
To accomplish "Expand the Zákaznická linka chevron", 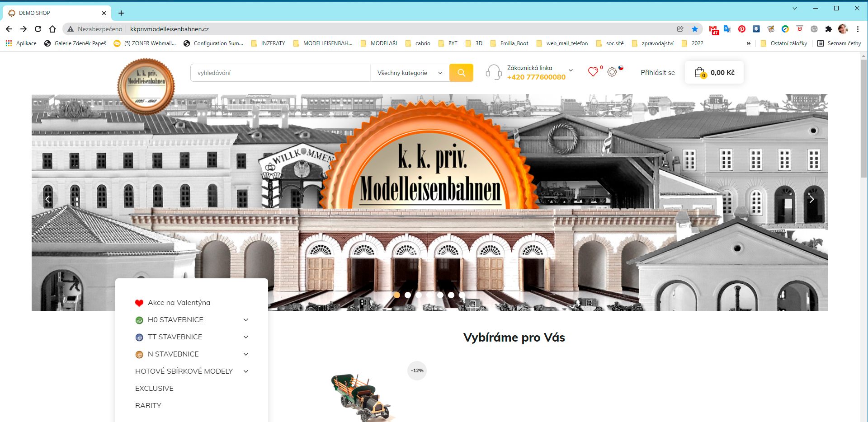I will pos(571,70).
